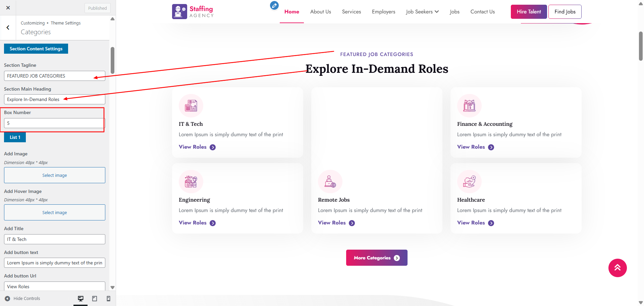Toggle Hide Controls at the bottom of the customizer
Viewport: 644px width, 306px height.
pyautogui.click(x=22, y=298)
